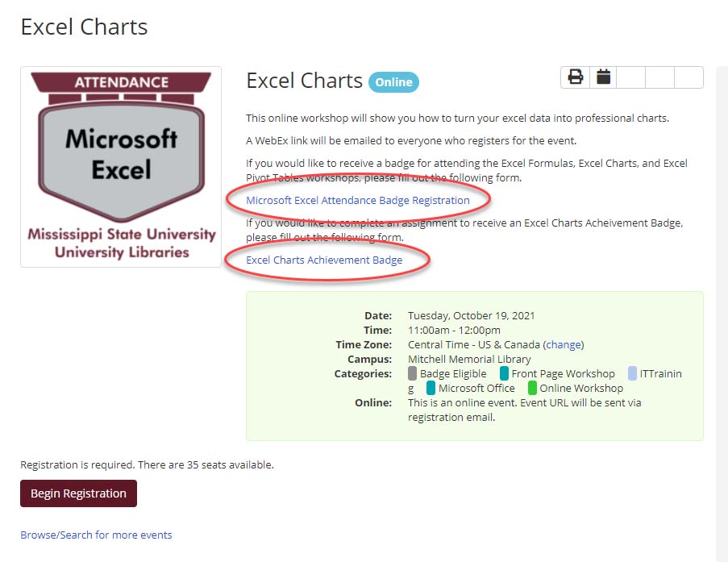The width and height of the screenshot is (728, 562).
Task: Click the Begin Registration button
Action: coord(78,493)
